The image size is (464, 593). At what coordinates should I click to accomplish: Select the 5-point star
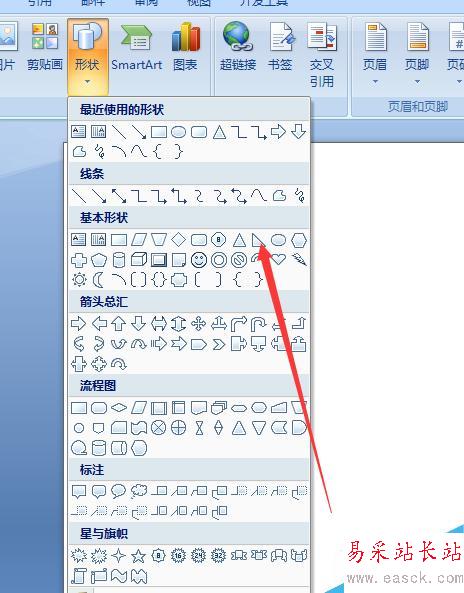tap(139, 556)
